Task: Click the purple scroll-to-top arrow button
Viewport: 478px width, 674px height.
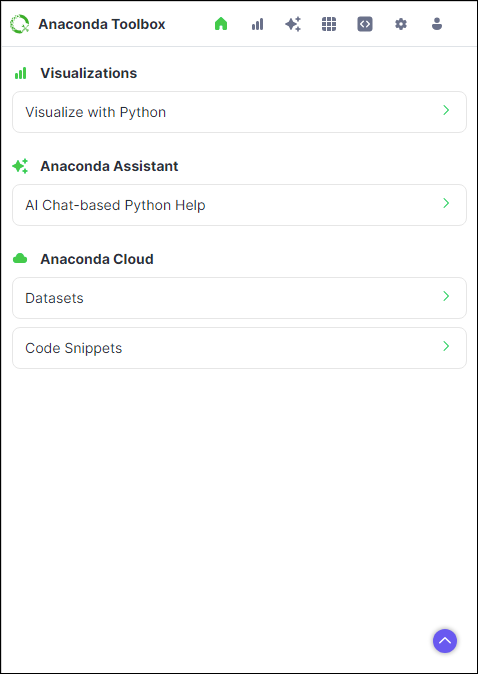Action: pyautogui.click(x=445, y=641)
